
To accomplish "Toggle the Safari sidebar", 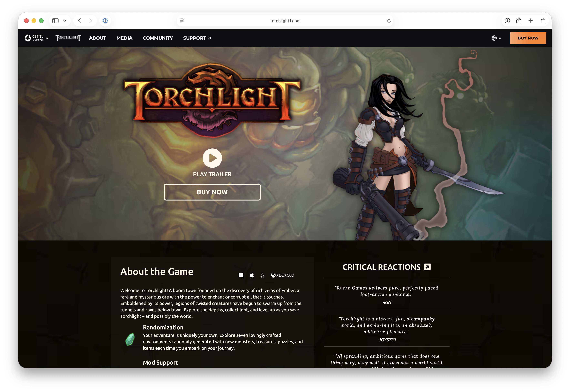I will click(55, 21).
